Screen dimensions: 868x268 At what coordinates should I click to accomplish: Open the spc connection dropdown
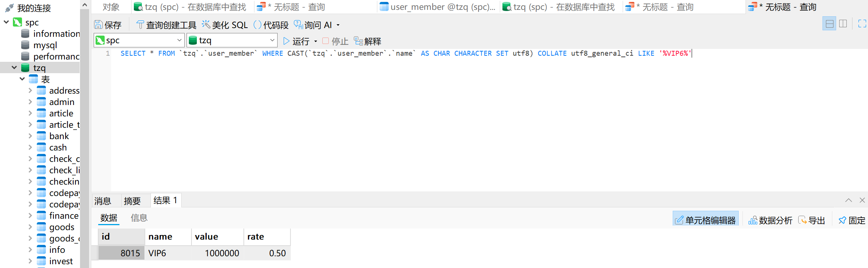[179, 40]
